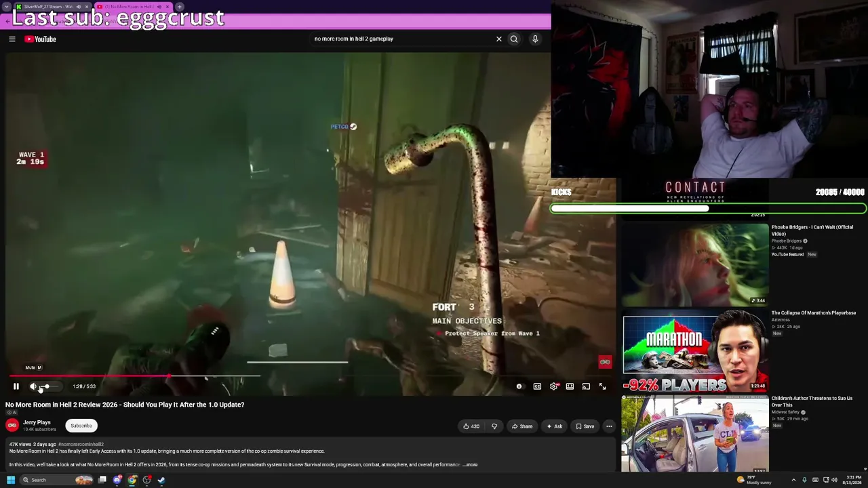Select the No More Room in Hell browser tab
Image resolution: width=868 pixels, height=488 pixels.
pos(133,7)
